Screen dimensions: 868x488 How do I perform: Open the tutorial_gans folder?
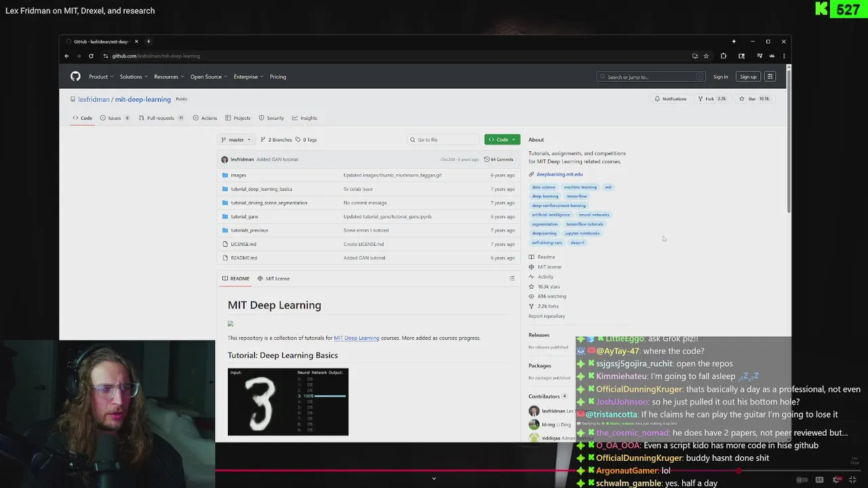click(244, 217)
